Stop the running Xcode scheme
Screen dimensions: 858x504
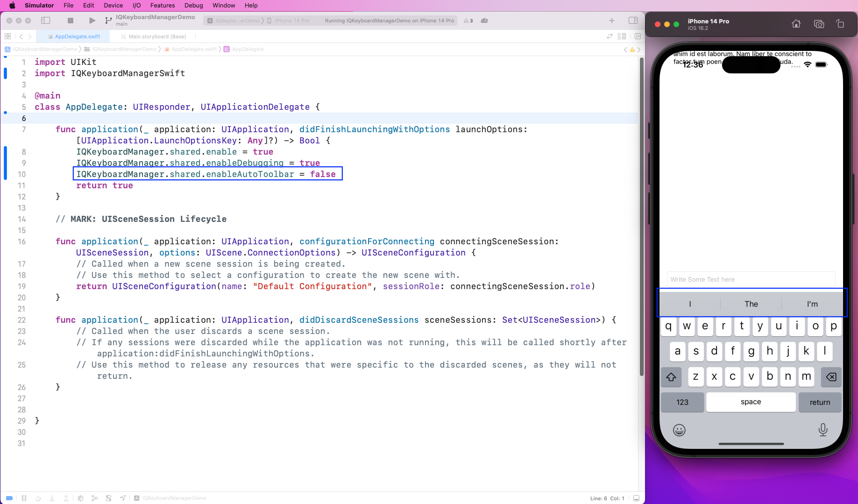coord(71,21)
